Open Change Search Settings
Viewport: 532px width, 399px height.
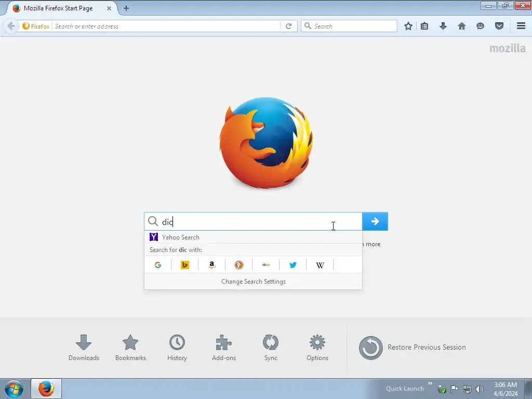253,282
